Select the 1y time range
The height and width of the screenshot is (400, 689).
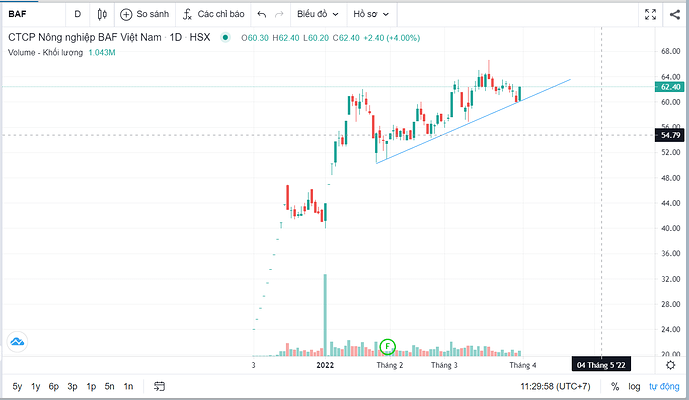pos(36,386)
